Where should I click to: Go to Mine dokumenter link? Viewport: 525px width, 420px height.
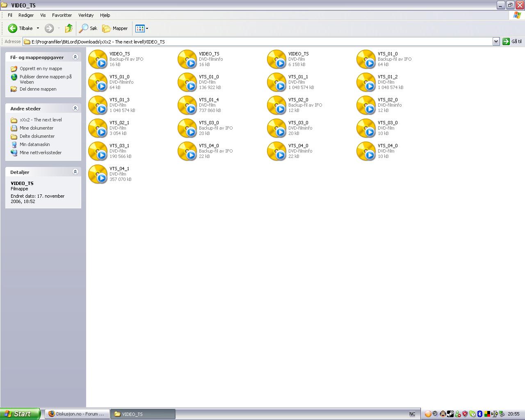tap(36, 128)
